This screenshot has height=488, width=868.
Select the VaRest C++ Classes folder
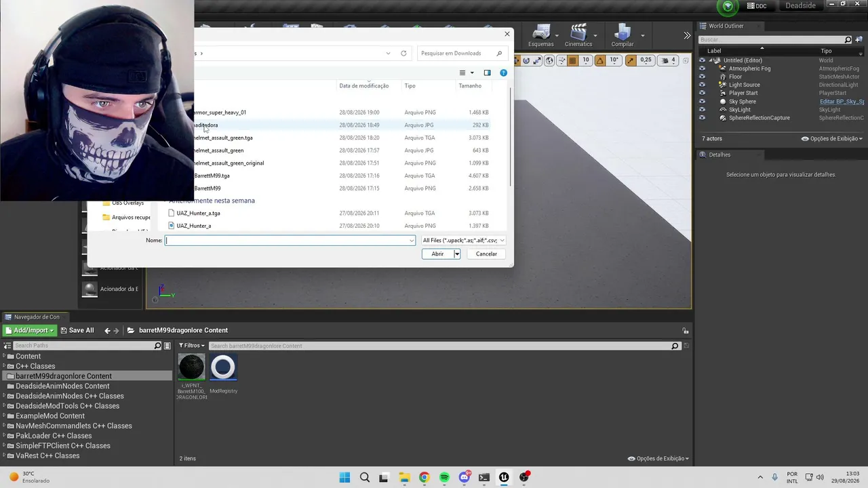47,455
